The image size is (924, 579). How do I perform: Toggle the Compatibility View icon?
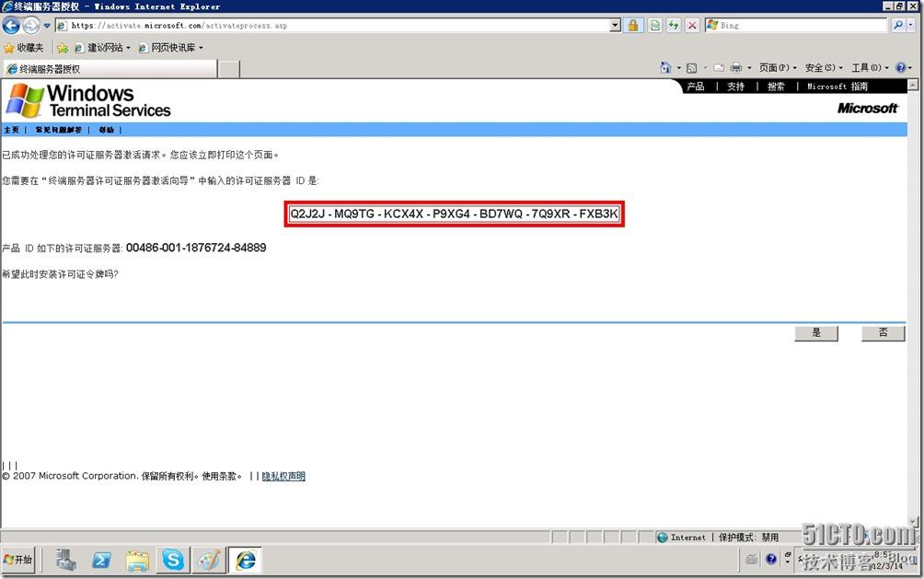[x=654, y=26]
